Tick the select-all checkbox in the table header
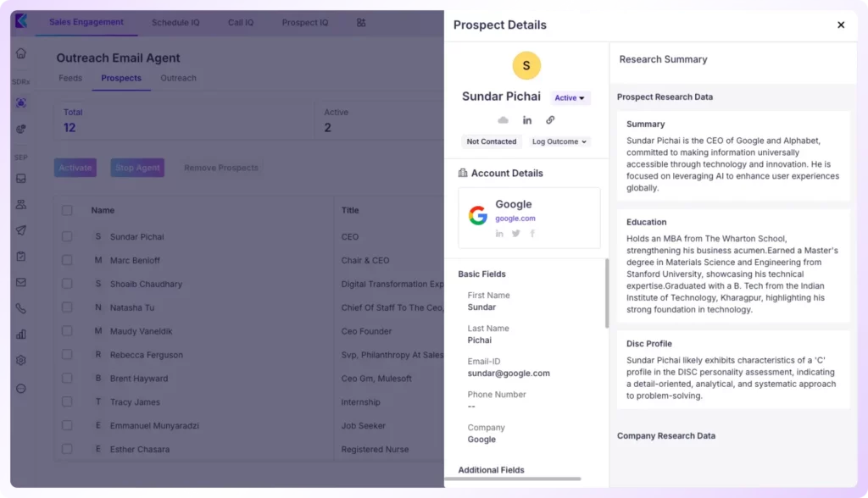The image size is (868, 498). click(x=67, y=210)
